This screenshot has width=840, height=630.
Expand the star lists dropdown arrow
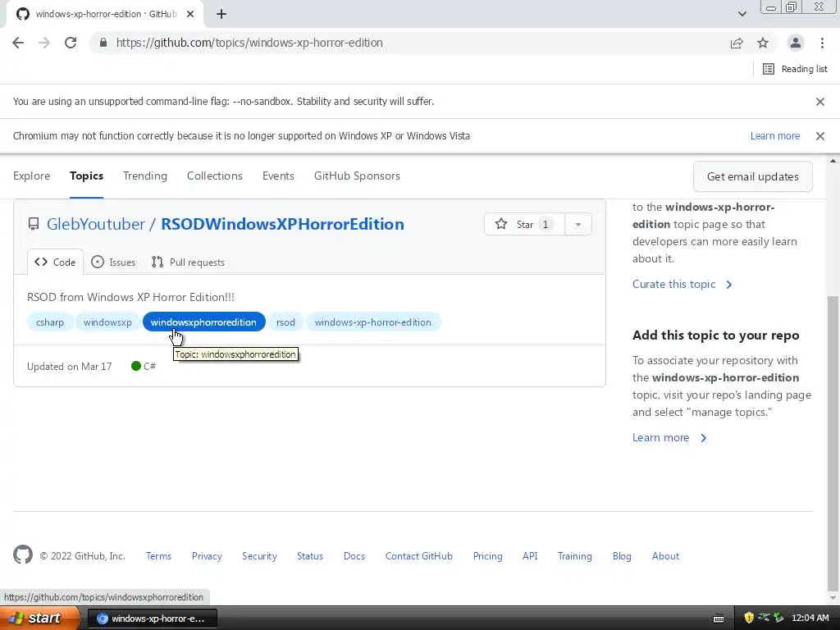[x=578, y=225]
